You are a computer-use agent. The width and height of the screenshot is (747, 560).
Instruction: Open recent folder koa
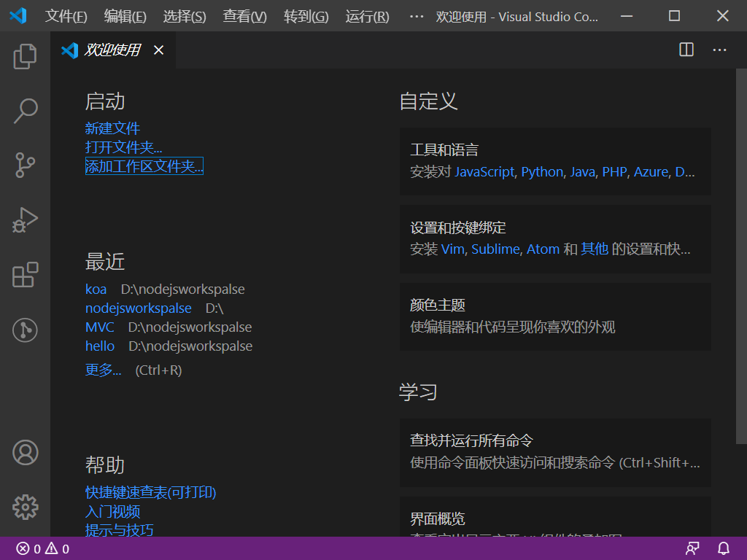96,289
